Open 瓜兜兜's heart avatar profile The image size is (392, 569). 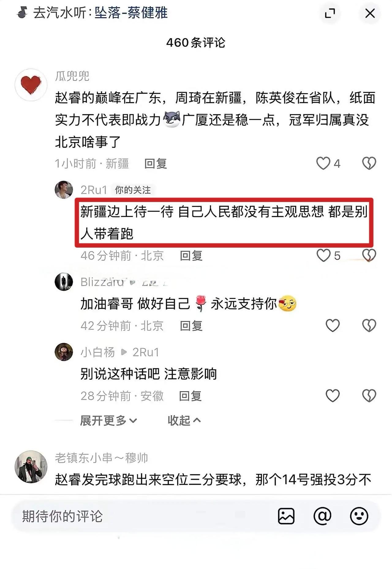tap(31, 85)
